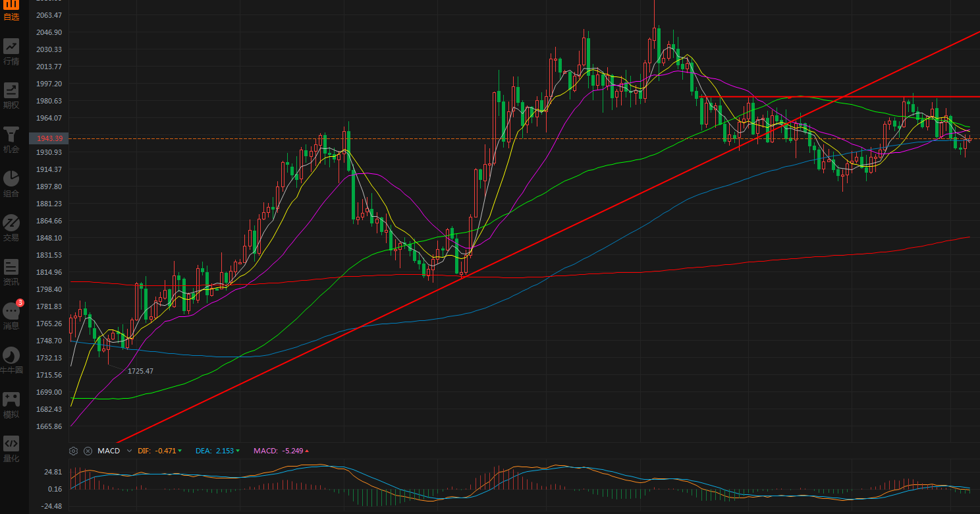Screen dimensions: 980x514
Task: Go to the 行情 market quotes section
Action: (11, 51)
